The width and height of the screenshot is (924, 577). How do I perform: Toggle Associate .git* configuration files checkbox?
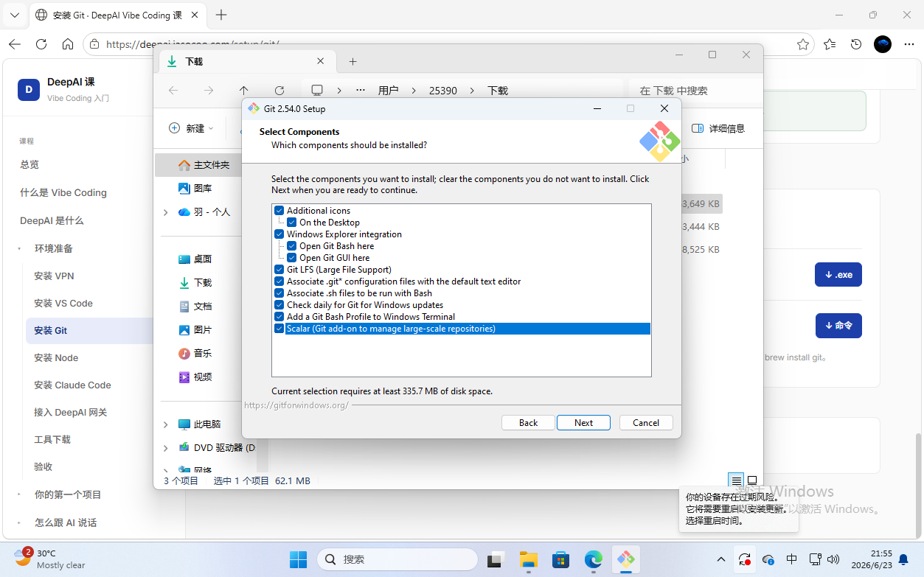pos(279,281)
